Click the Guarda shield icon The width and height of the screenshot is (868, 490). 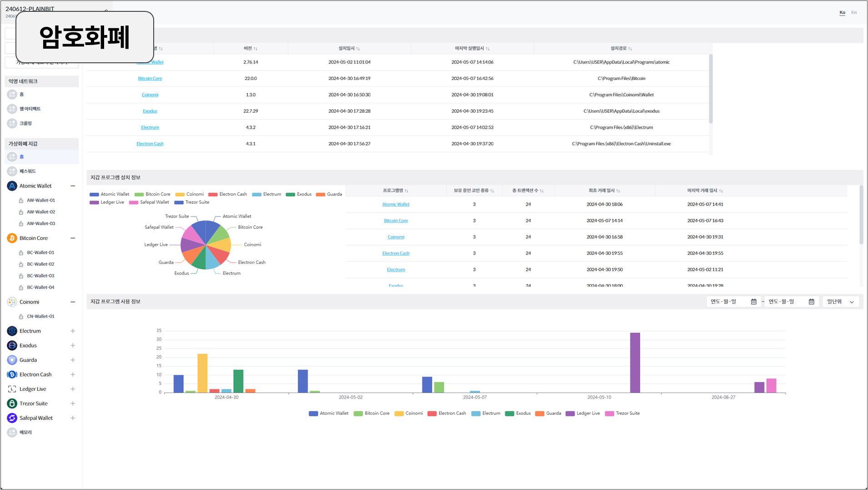(x=12, y=360)
